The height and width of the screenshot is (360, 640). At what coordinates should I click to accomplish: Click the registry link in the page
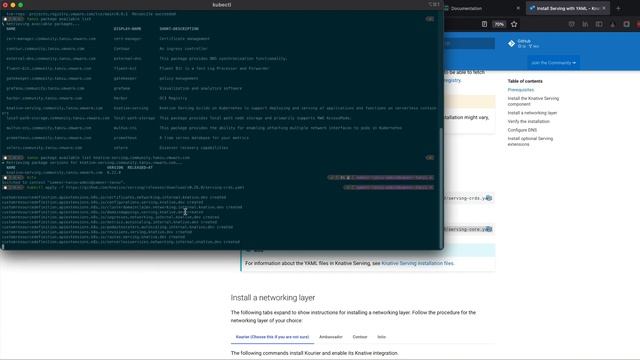coord(452,80)
